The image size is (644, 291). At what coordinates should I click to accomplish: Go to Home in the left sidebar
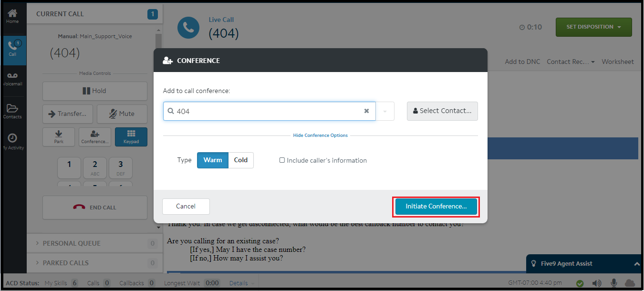(x=12, y=16)
